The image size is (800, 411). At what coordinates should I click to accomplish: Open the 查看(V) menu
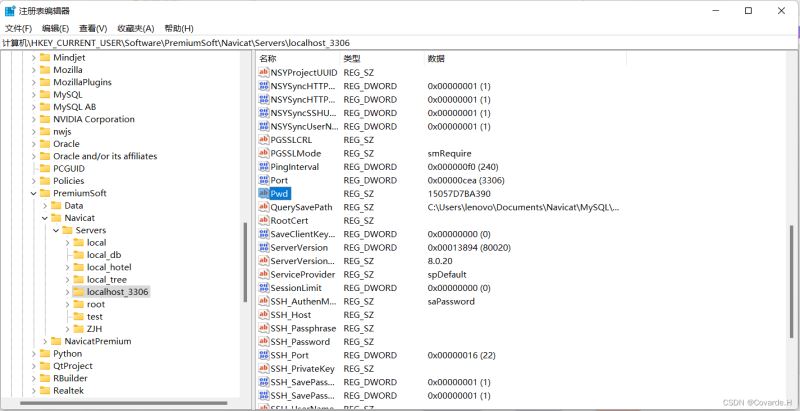pos(93,29)
